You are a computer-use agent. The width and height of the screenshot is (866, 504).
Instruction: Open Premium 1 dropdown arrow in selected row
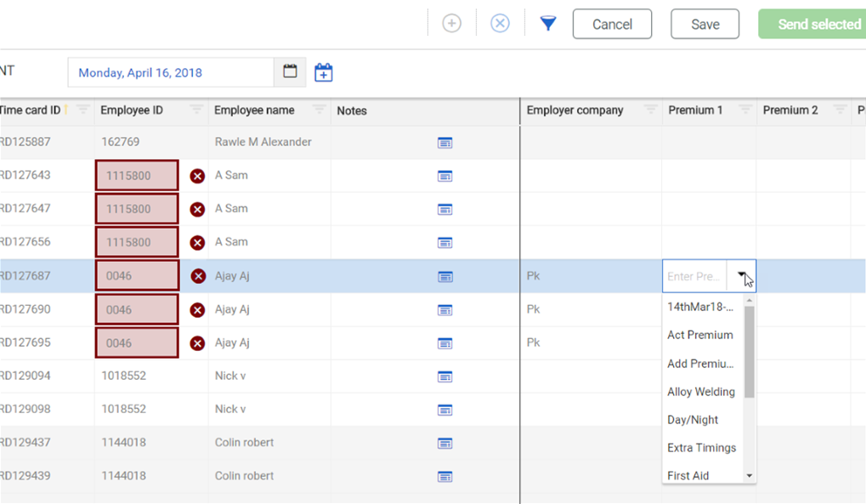(x=742, y=276)
